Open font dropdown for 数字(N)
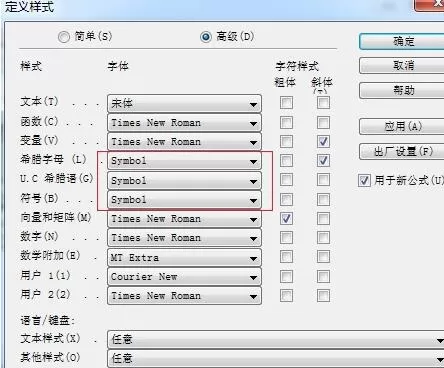The image size is (444, 368). pyautogui.click(x=184, y=238)
